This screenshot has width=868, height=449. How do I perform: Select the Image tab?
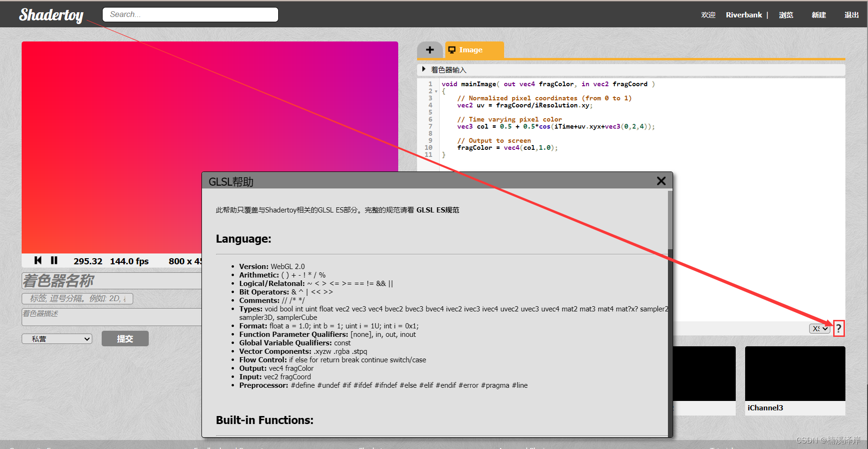474,50
